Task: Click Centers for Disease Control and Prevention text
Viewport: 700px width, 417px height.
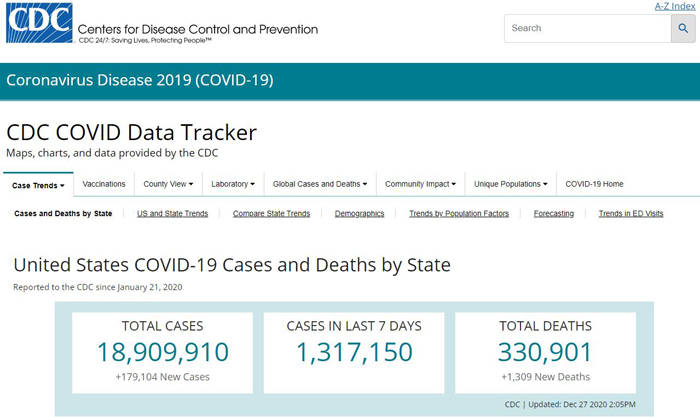Action: point(198,29)
